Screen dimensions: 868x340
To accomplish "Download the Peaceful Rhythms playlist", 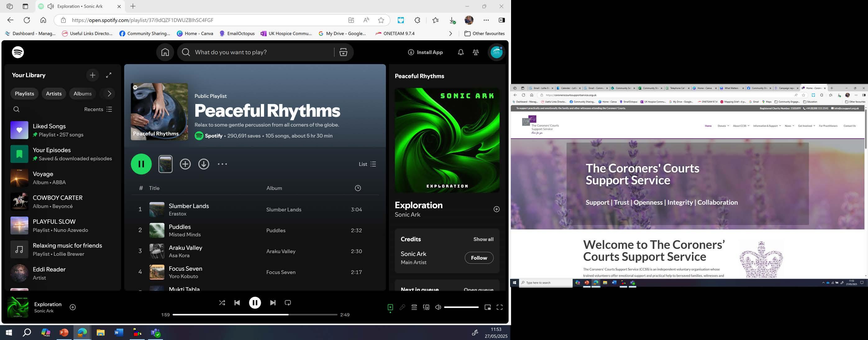I will click(x=203, y=164).
